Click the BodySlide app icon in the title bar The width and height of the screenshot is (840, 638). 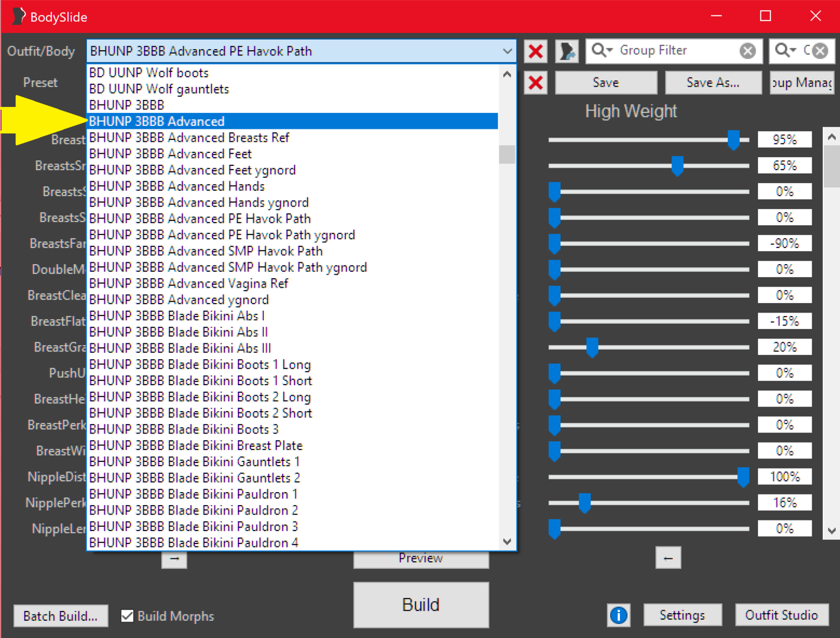pos(19,17)
